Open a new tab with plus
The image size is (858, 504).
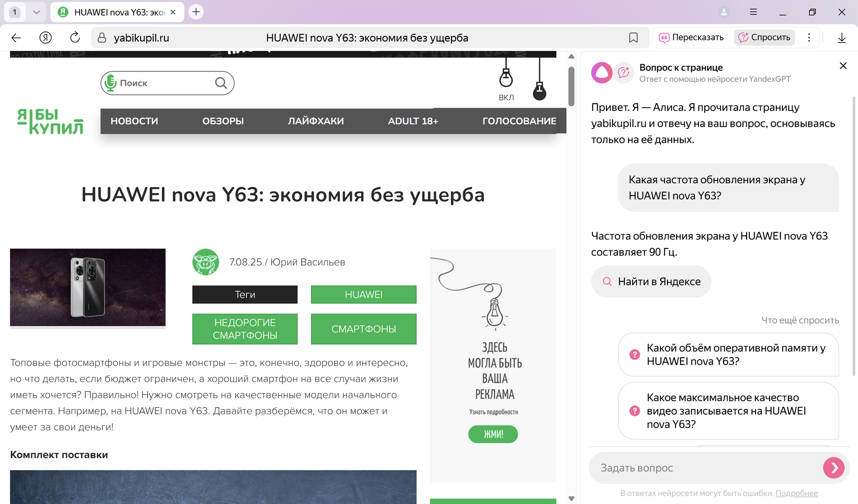196,12
